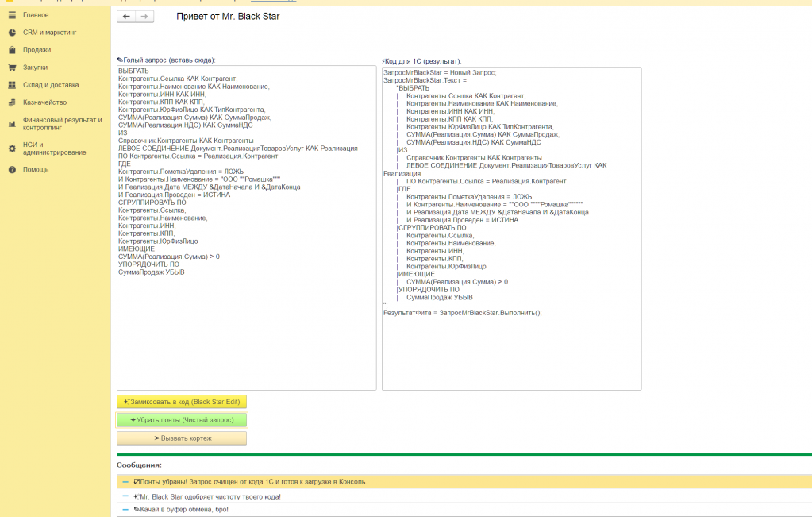Click 'ЗапросMrBlackStar = Новый Запрос;' line
Screen dimensions: 812x517
(x=440, y=72)
